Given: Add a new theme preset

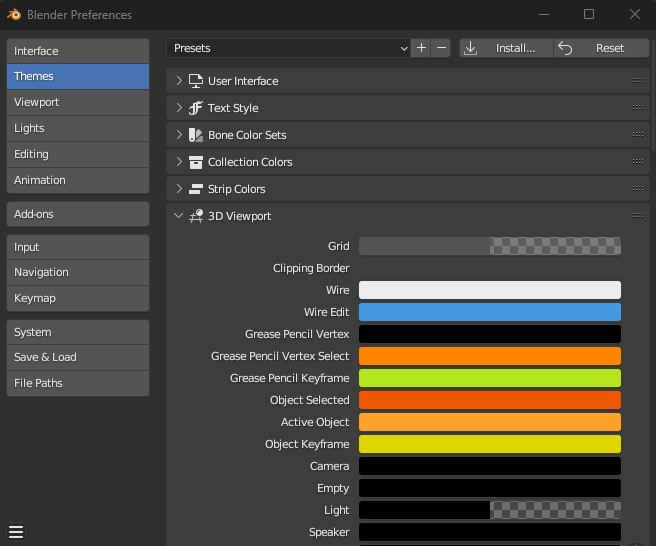Looking at the screenshot, I should 421,48.
